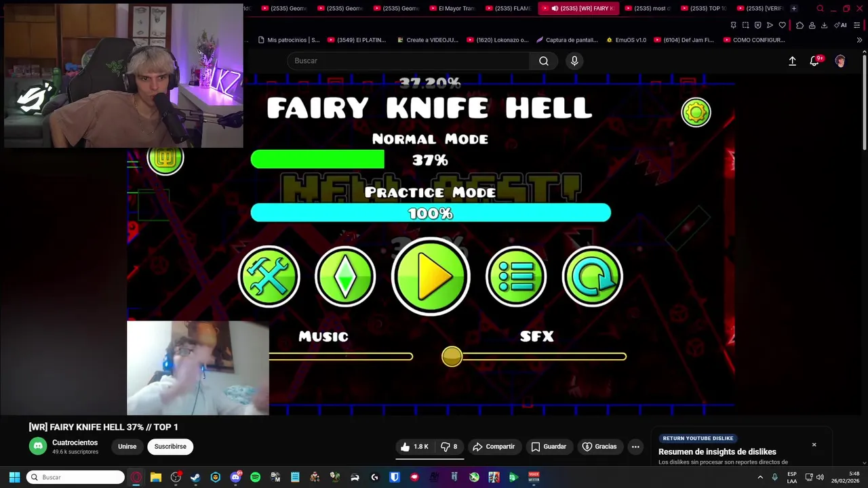Click the browser tab search magnifier

(820, 8)
